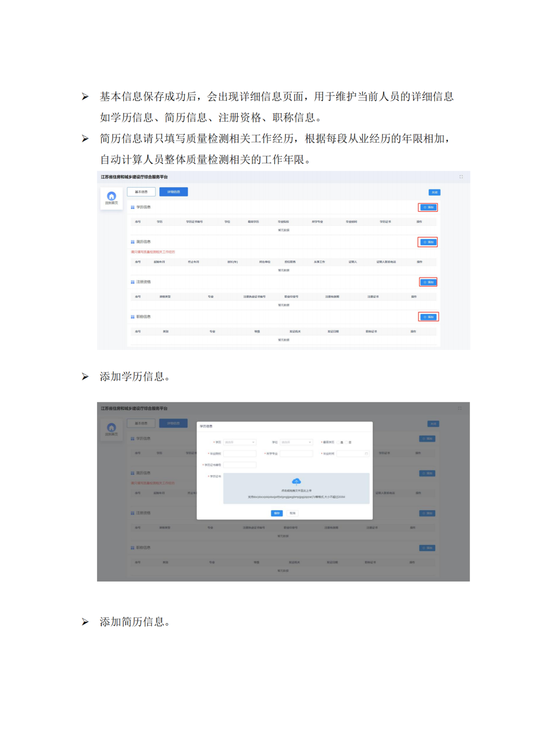Click dimmed 添加 button in 简历信息 behind dialog

click(427, 473)
